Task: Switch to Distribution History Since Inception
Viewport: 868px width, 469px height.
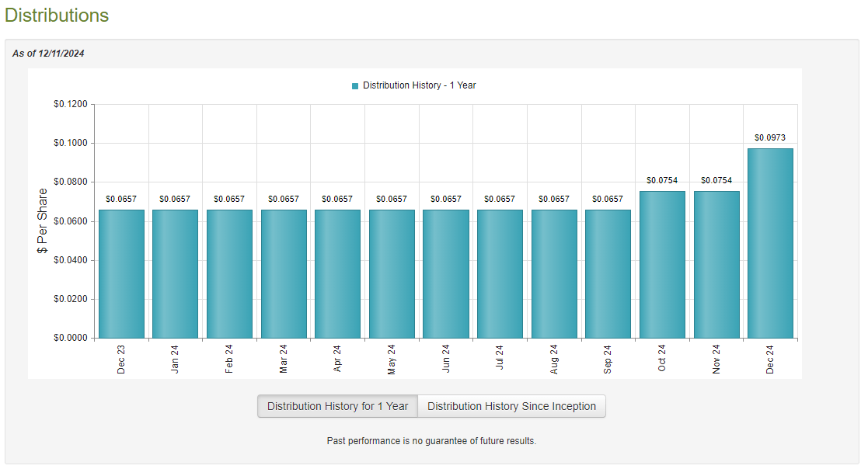Action: click(511, 406)
